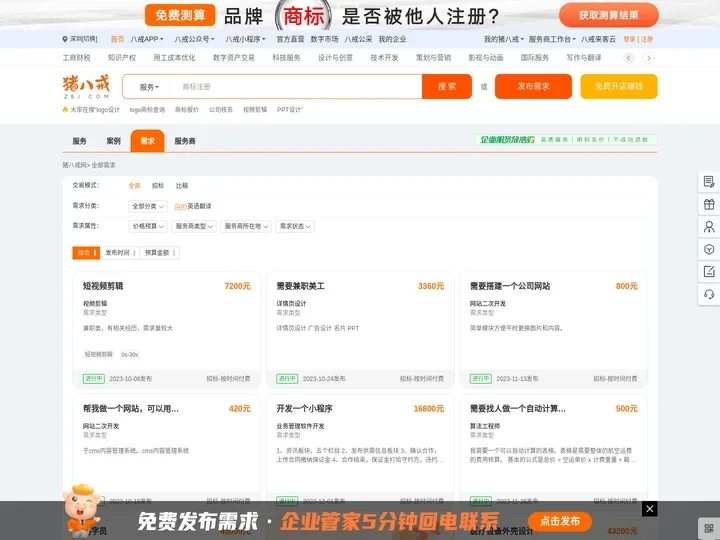This screenshot has height=540, width=720.
Task: Click the 0s-30s tag on 短视频剪辑 card
Action: pyautogui.click(x=129, y=354)
